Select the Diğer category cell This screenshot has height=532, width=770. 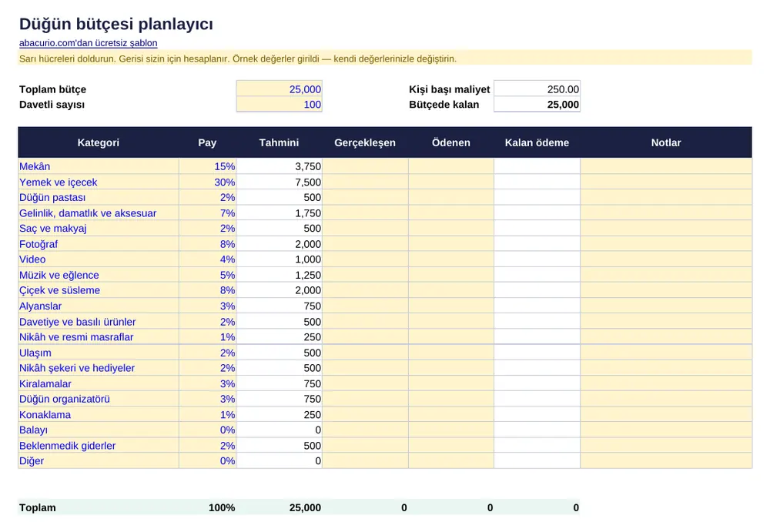coord(99,460)
